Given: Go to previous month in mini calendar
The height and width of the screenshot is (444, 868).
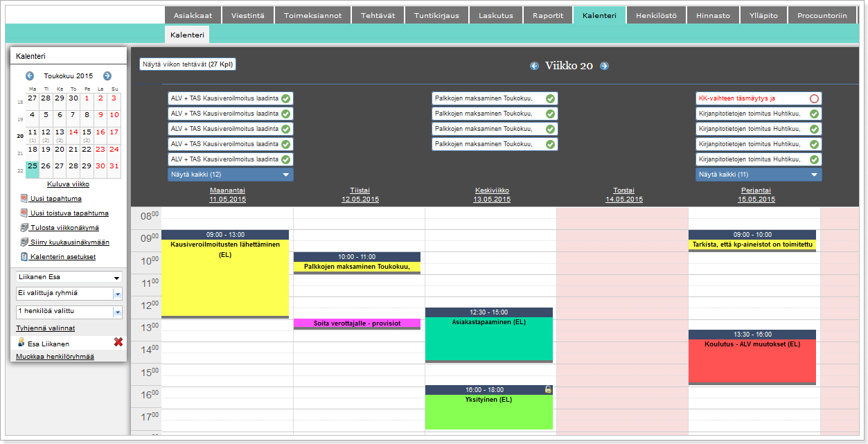Looking at the screenshot, I should [x=30, y=76].
